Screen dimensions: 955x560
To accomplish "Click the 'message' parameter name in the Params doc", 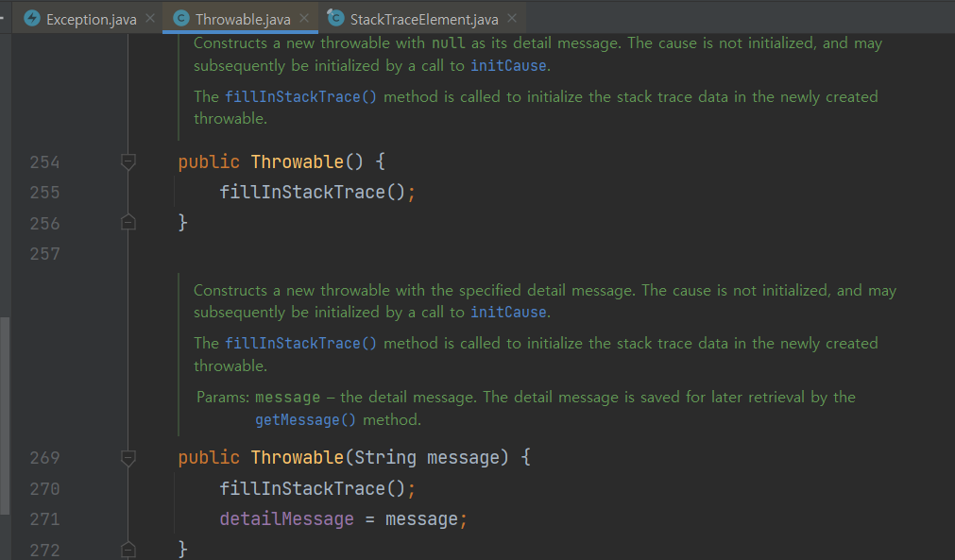I will point(287,398).
